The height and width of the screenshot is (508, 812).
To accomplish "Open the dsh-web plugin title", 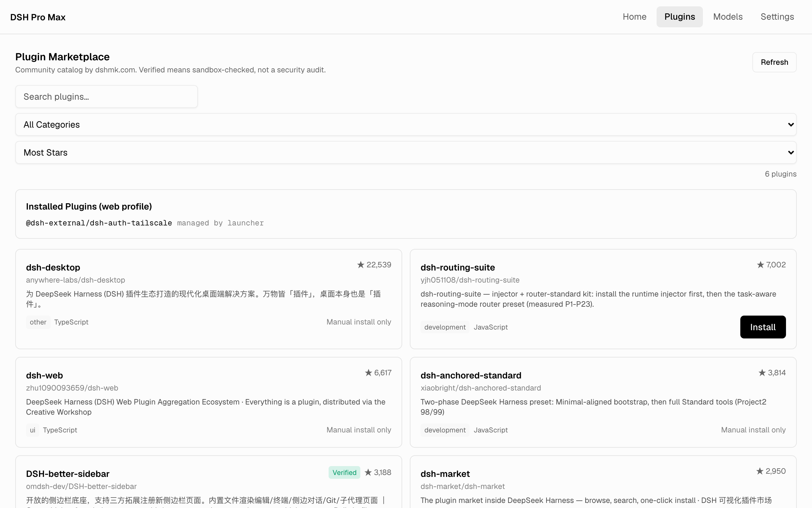I will (x=45, y=375).
